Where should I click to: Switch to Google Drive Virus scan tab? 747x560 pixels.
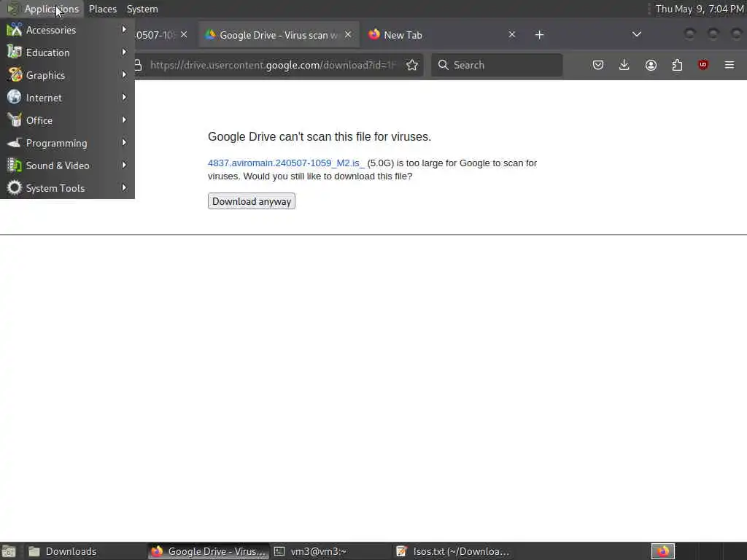click(278, 35)
